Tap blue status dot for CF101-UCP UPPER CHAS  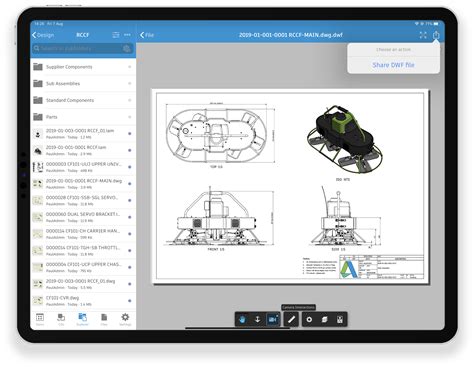pos(130,267)
